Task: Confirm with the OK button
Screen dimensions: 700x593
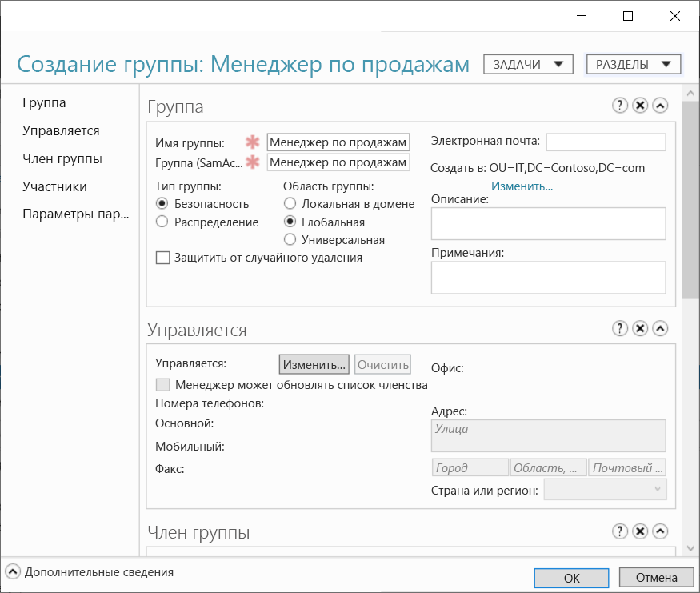Action: 571,578
